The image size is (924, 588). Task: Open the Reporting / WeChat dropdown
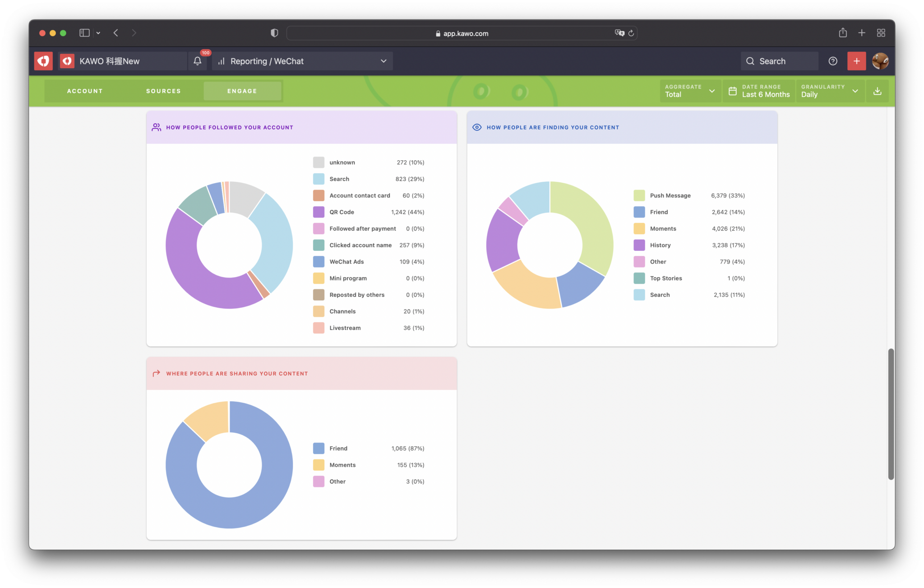click(x=302, y=61)
